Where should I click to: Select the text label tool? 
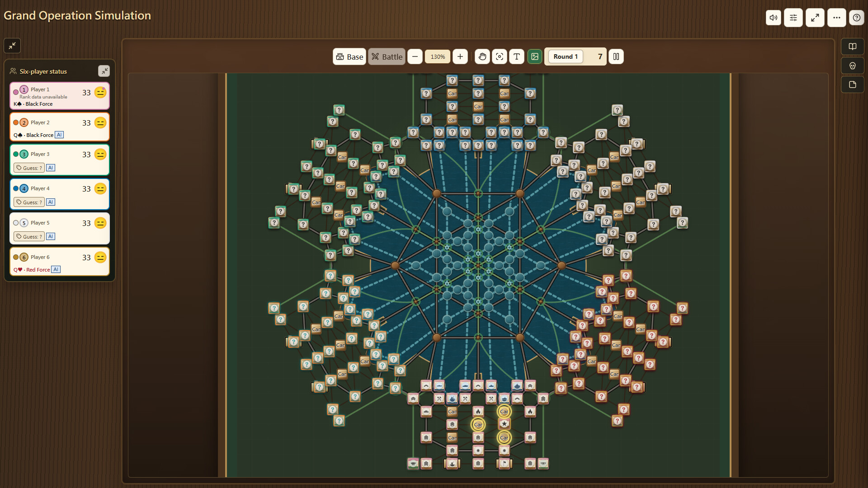tap(517, 56)
